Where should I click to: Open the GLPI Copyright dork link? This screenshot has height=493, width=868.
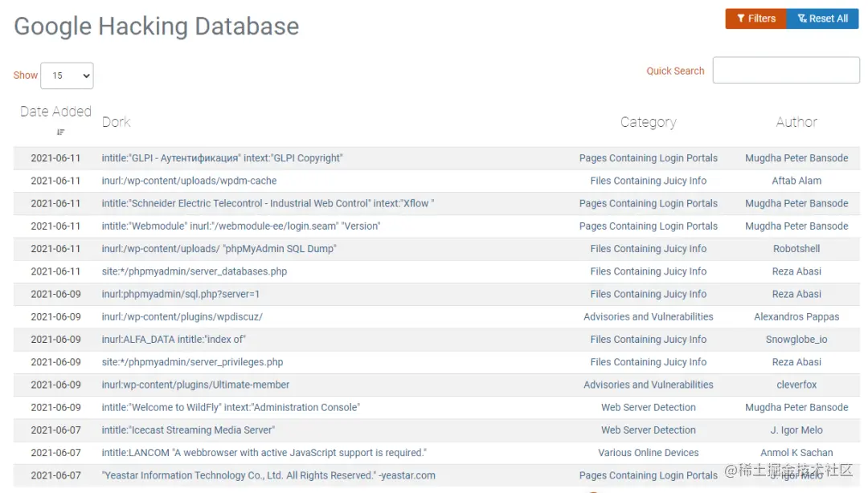(x=222, y=157)
